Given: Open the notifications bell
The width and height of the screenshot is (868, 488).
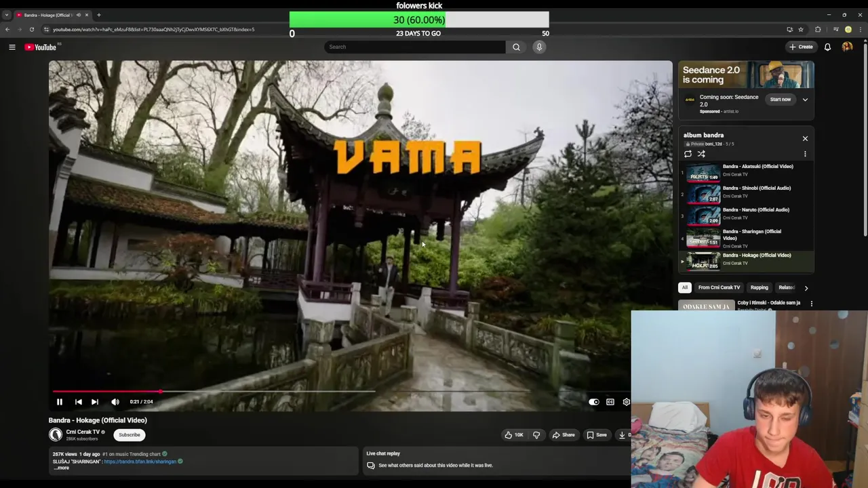Looking at the screenshot, I should 827,47.
